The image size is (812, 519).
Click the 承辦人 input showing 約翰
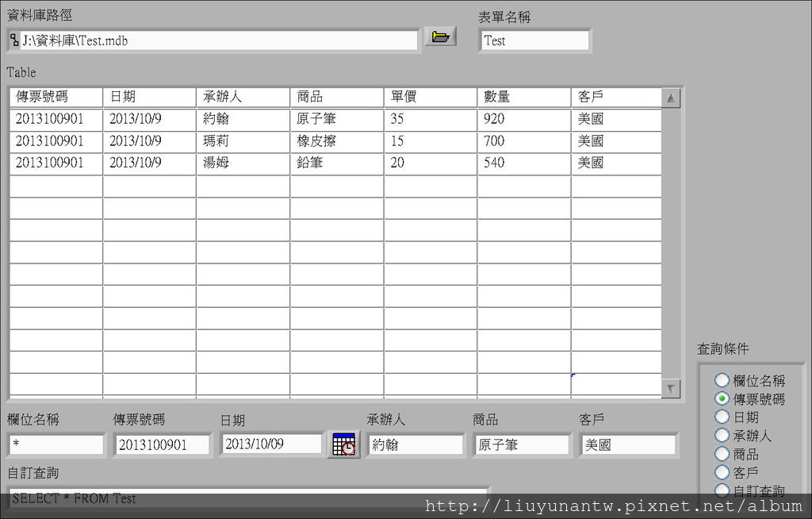click(x=416, y=445)
